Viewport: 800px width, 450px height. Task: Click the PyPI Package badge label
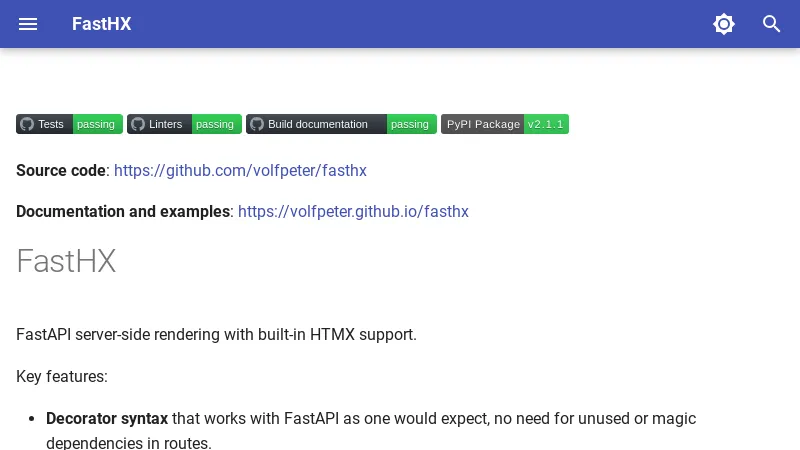click(x=483, y=124)
